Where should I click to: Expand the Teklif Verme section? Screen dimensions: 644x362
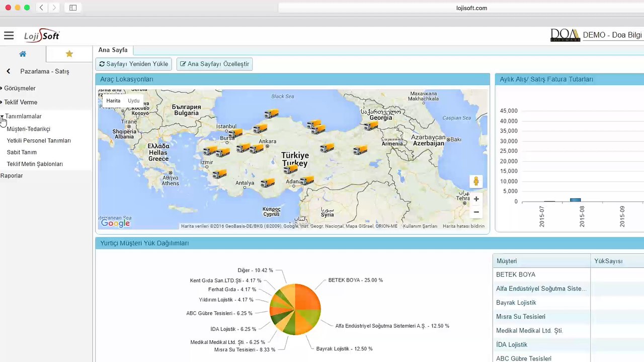click(21, 102)
